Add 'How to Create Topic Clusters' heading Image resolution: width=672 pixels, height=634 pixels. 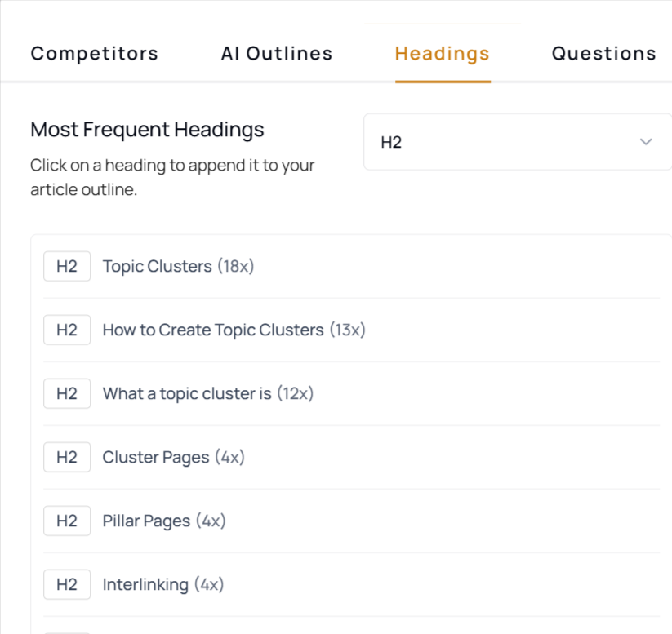tap(234, 330)
